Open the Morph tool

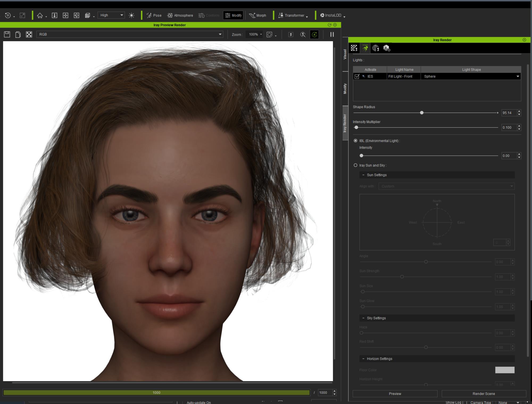(257, 15)
